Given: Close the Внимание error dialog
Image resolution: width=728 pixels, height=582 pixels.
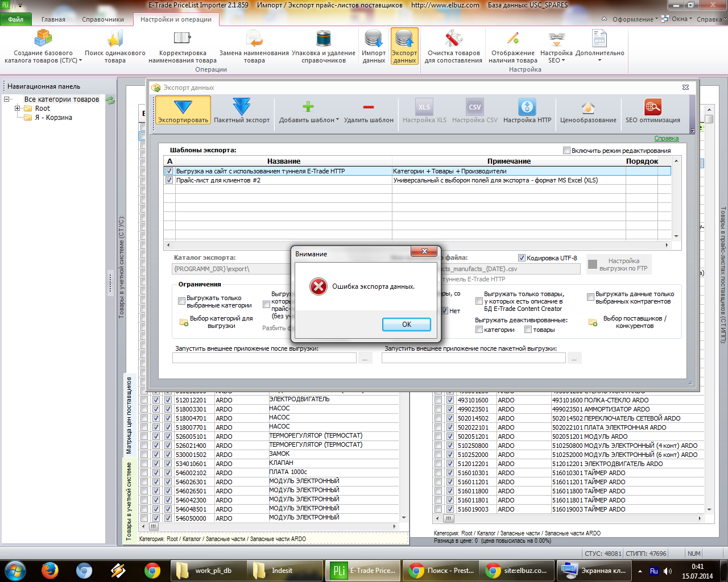Looking at the screenshot, I should pyautogui.click(x=424, y=251).
